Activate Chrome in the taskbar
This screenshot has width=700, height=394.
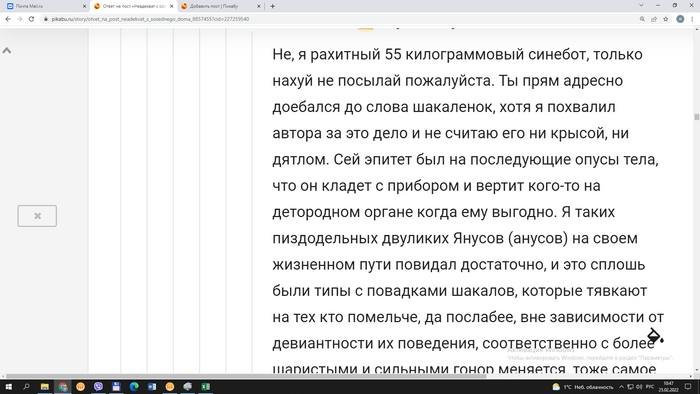tap(62, 386)
